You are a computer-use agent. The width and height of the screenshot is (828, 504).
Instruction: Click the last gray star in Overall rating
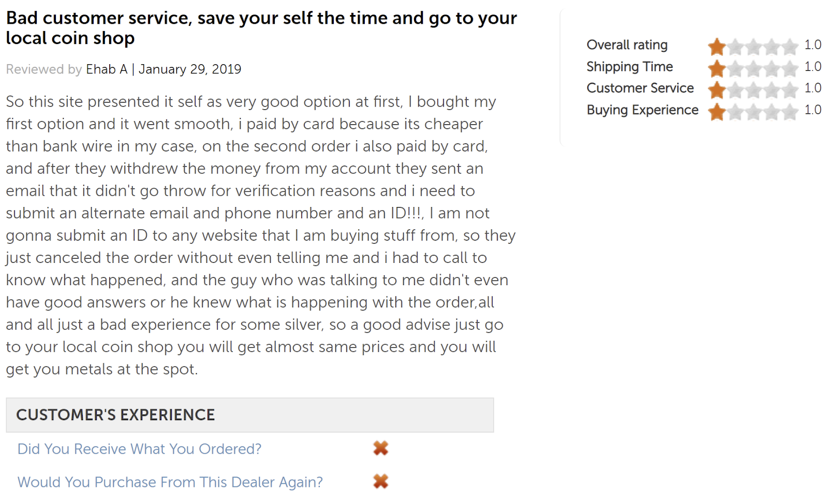(x=790, y=47)
